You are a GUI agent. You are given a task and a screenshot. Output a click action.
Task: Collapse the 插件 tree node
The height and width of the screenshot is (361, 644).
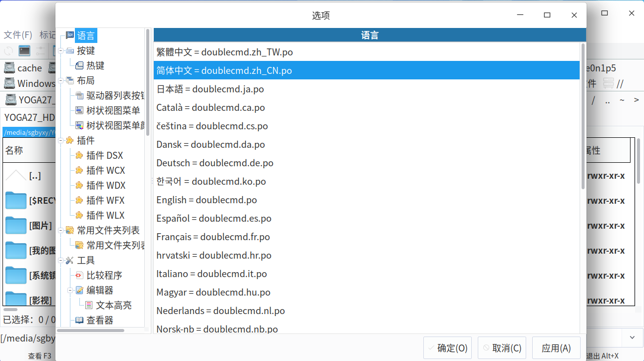[61, 140]
